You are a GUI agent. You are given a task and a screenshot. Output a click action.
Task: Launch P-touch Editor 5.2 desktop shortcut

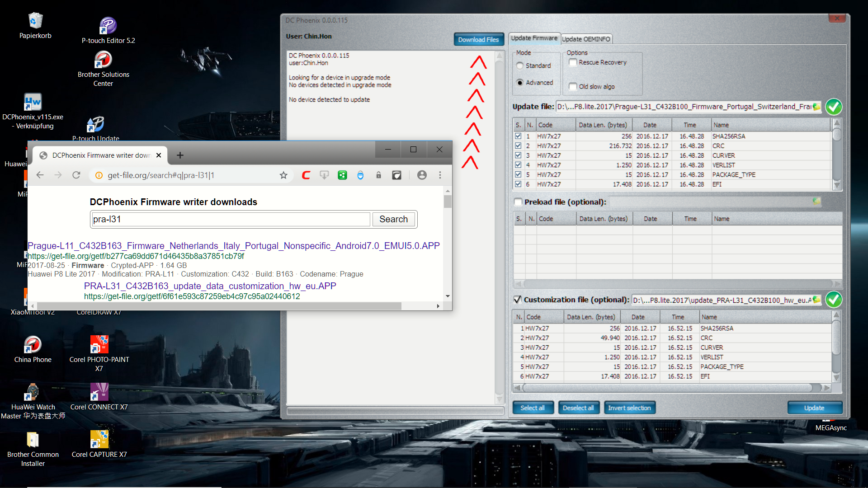point(108,30)
